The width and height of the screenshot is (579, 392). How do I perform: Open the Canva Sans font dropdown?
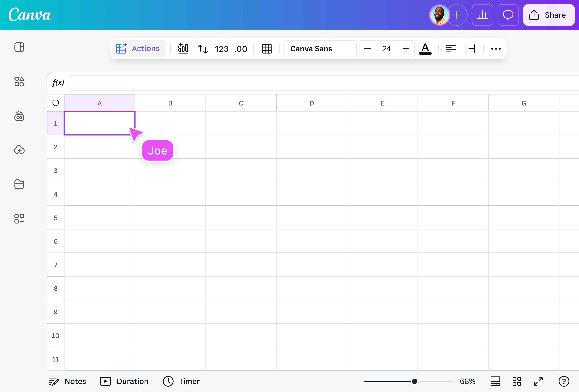(x=320, y=49)
